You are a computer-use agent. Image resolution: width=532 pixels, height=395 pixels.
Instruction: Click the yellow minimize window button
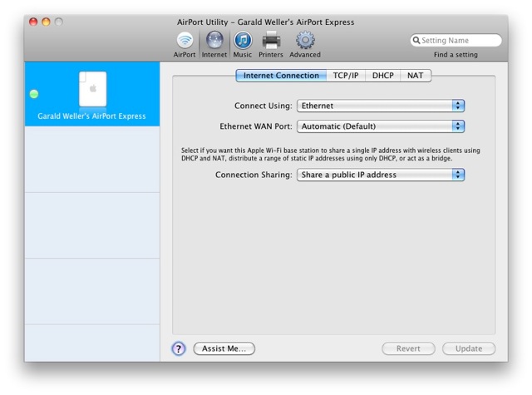point(46,22)
